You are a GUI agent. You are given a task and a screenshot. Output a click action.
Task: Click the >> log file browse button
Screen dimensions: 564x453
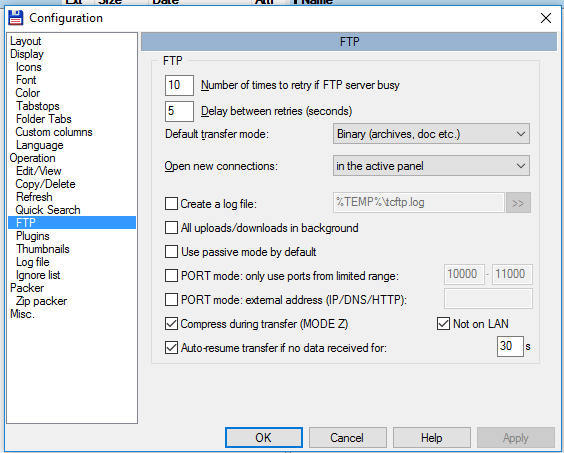[x=518, y=203]
